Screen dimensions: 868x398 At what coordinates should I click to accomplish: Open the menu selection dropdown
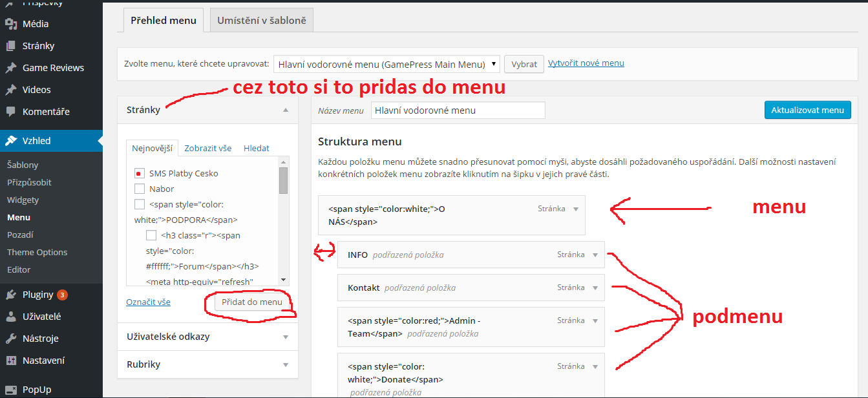(386, 64)
